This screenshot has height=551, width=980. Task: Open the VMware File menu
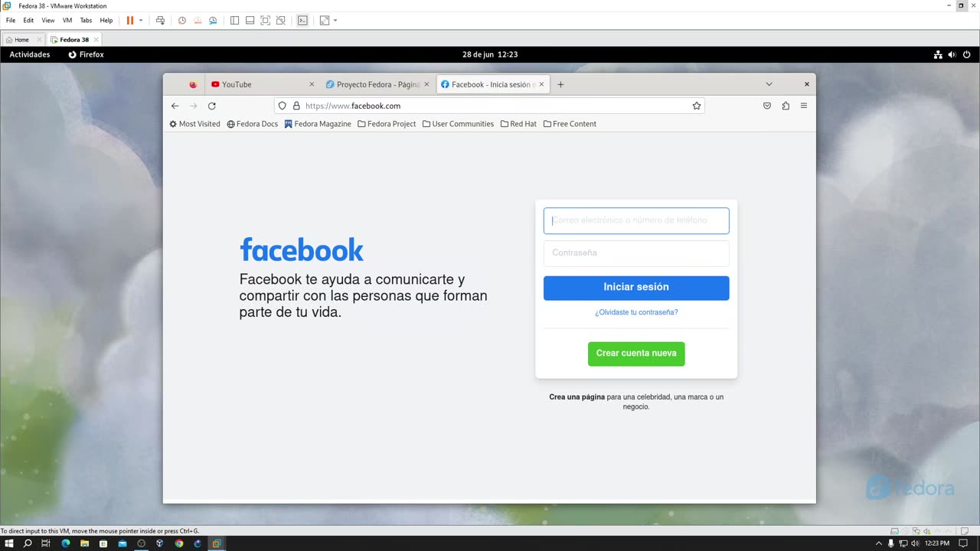[x=11, y=21]
